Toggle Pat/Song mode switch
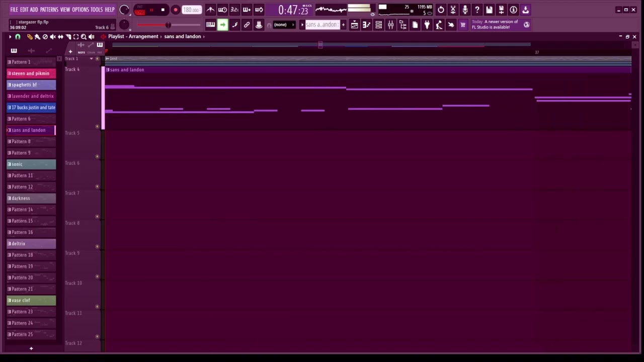 (139, 10)
